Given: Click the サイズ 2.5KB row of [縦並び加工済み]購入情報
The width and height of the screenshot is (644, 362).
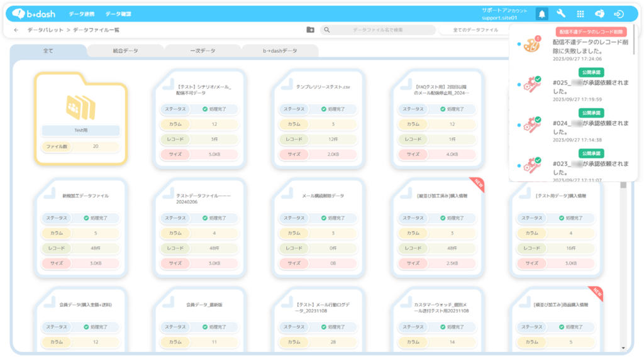Looking at the screenshot, I should pyautogui.click(x=437, y=263).
